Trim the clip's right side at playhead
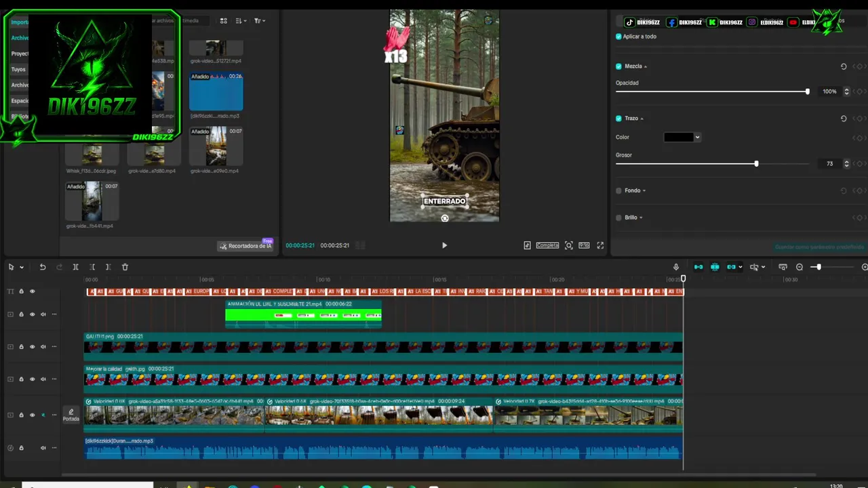 click(108, 267)
